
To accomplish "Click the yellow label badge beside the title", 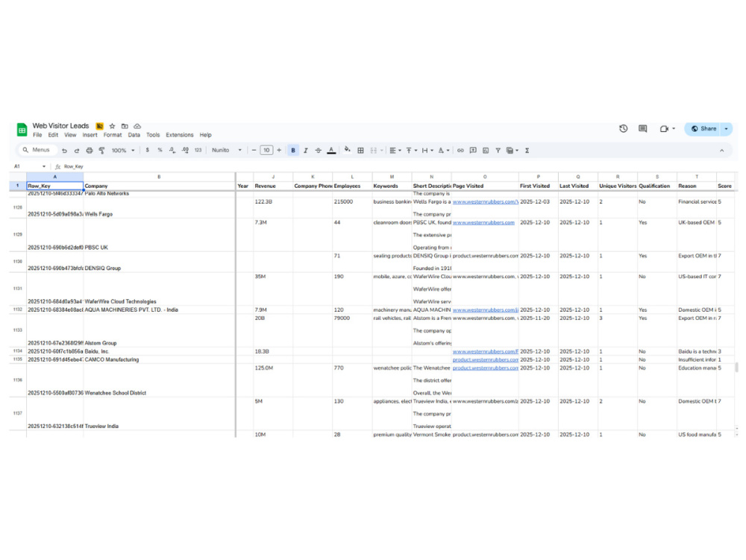I will pyautogui.click(x=99, y=126).
